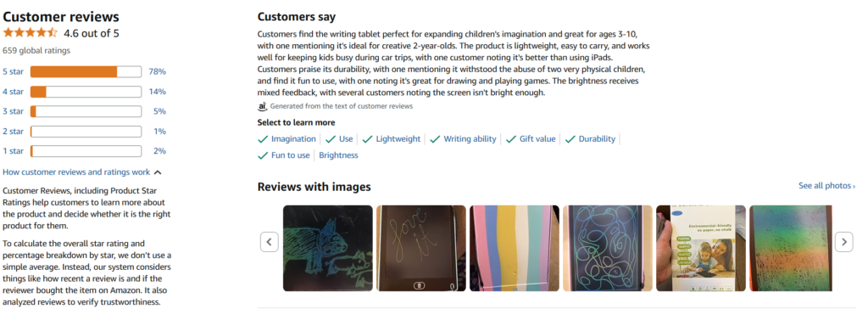Open the product box review photo
Viewport: 868px width, 309px height.
701,248
